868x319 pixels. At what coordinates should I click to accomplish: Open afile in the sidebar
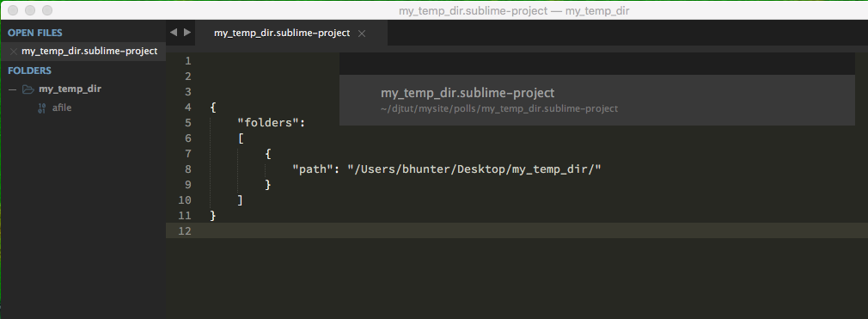[62, 108]
